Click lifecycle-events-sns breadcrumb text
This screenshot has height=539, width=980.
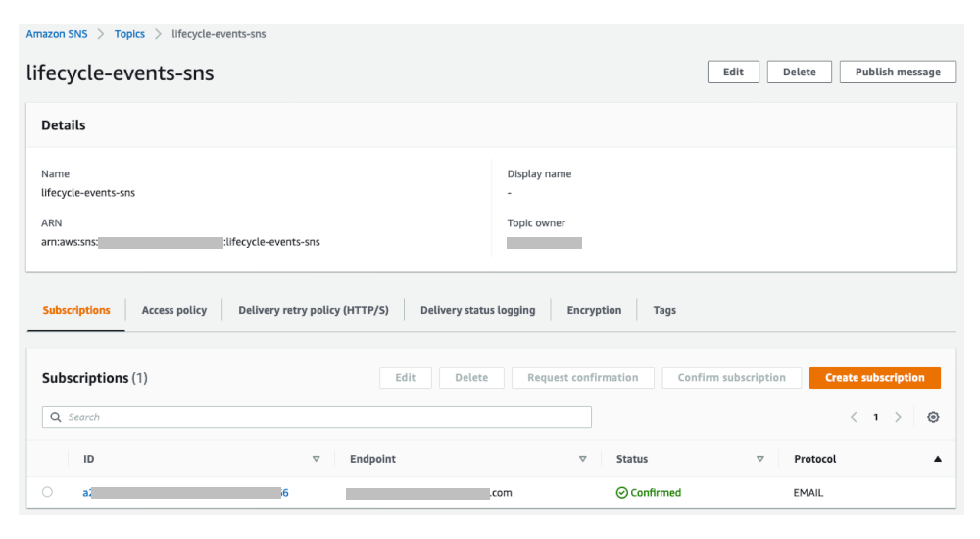219,33
